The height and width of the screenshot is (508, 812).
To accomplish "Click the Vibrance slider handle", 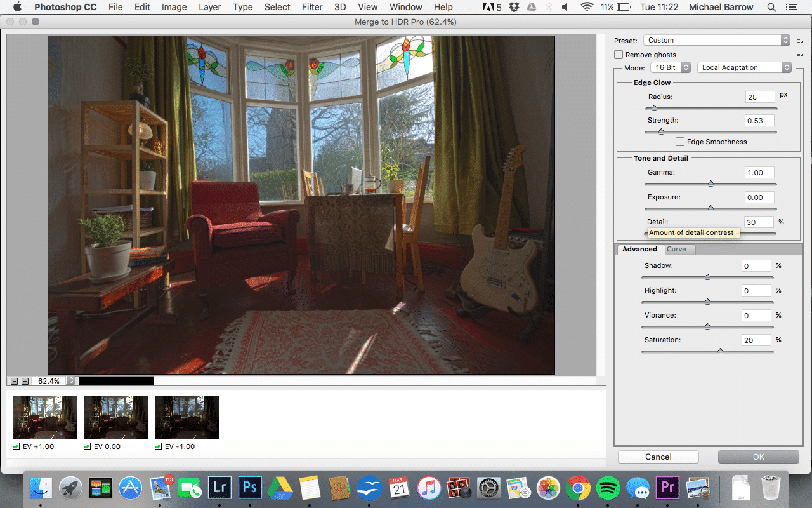I will pyautogui.click(x=707, y=326).
